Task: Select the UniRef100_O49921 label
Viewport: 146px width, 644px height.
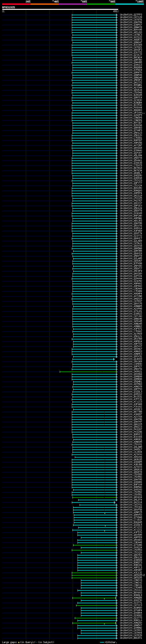Action: pyautogui.click(x=131, y=372)
